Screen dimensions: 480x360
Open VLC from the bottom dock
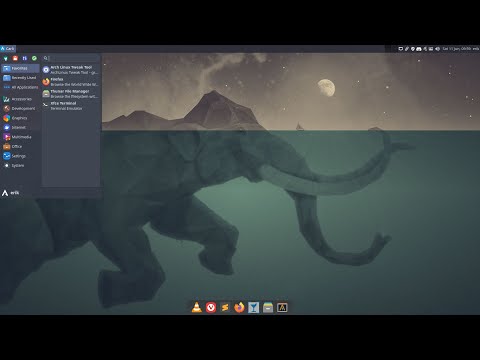(x=197, y=307)
